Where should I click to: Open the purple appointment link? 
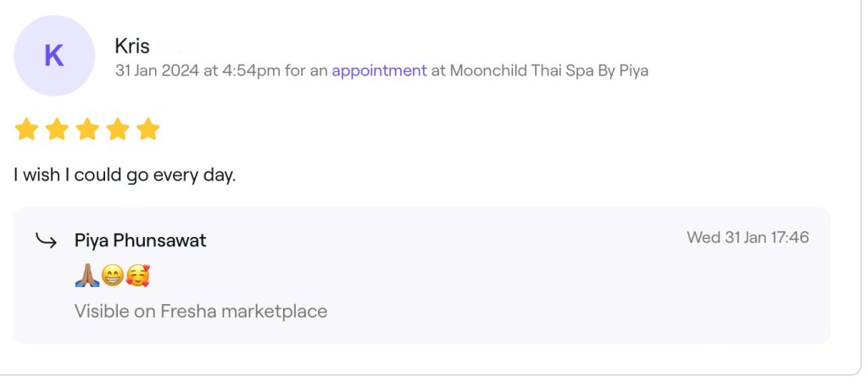tap(379, 70)
